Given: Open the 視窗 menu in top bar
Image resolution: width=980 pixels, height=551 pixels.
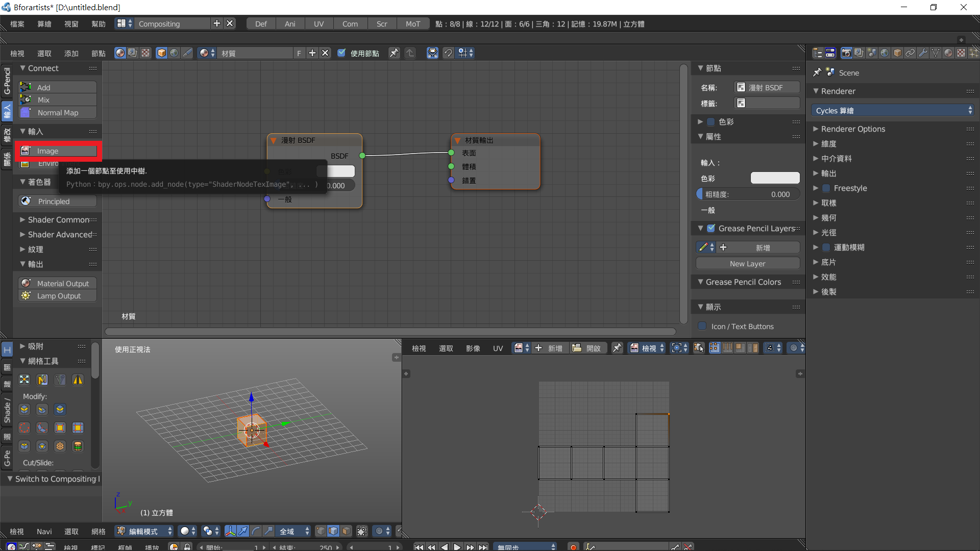Looking at the screenshot, I should point(71,24).
